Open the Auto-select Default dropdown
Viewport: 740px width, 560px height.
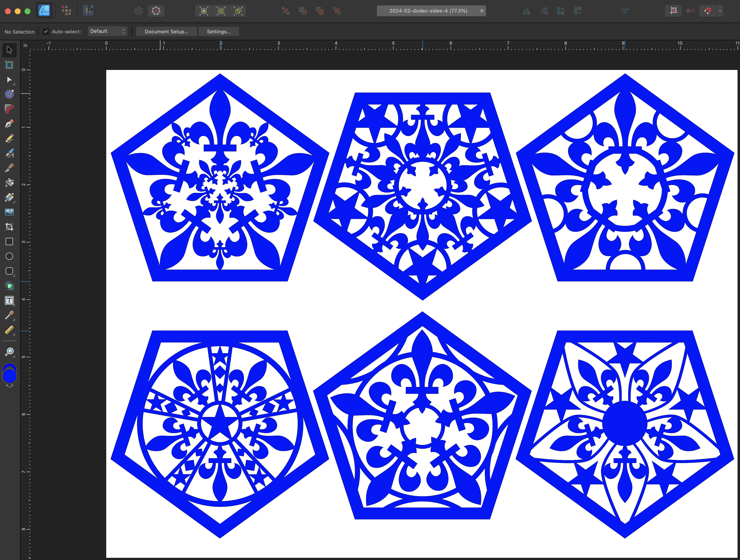point(108,31)
